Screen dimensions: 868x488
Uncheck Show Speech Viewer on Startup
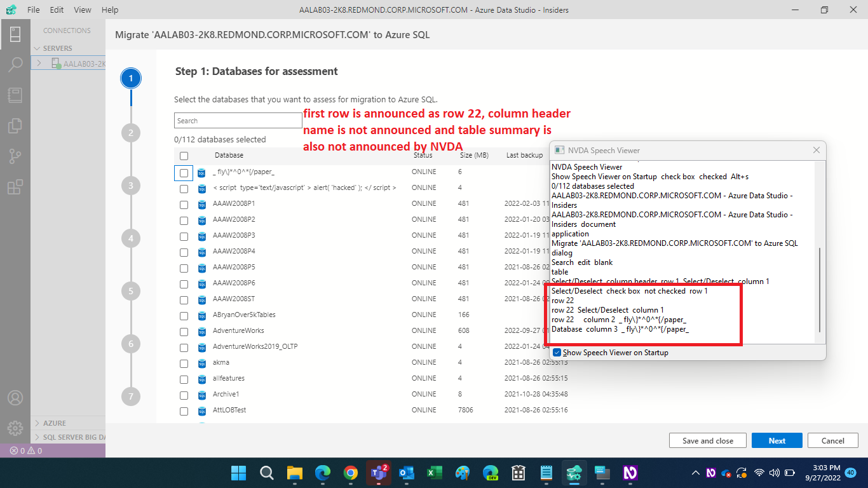557,353
